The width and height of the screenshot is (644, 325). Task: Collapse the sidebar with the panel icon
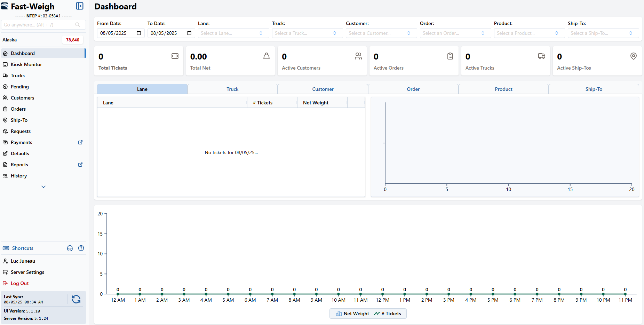[x=80, y=6]
